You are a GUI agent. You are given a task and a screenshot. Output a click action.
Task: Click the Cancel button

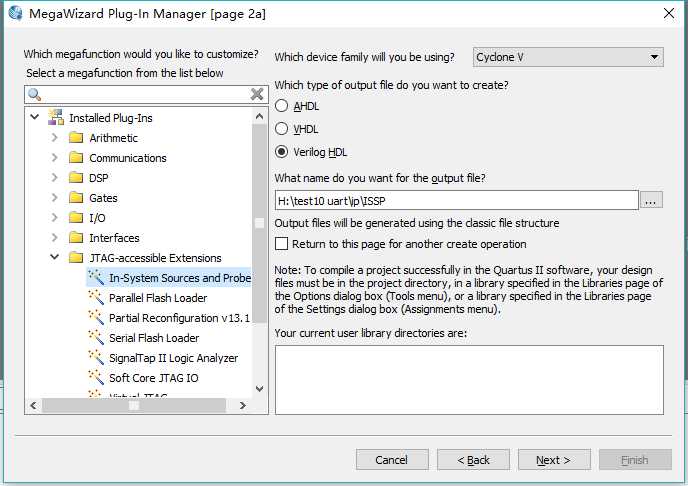(x=392, y=460)
